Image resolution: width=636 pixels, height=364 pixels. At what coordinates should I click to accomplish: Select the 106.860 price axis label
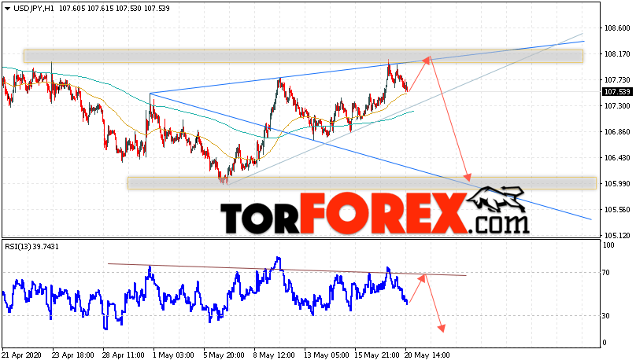click(617, 132)
